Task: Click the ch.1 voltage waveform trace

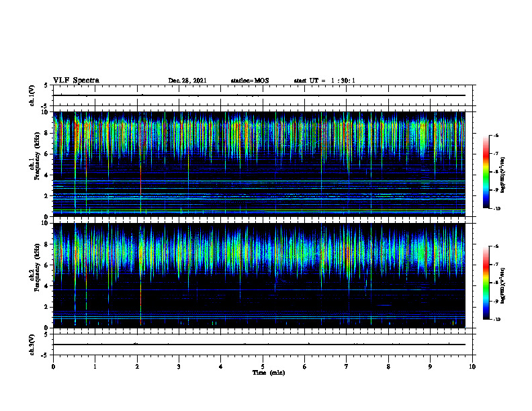Action: [259, 95]
